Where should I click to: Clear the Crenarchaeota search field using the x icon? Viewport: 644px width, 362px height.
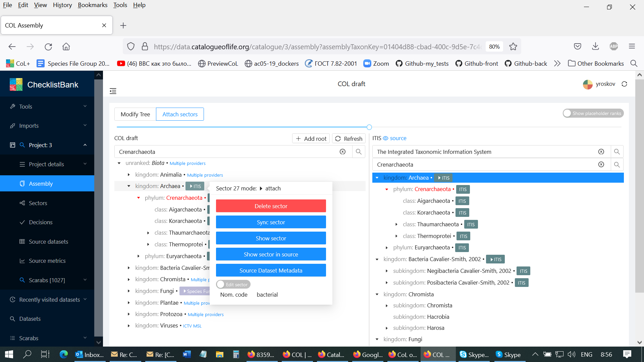point(342,152)
